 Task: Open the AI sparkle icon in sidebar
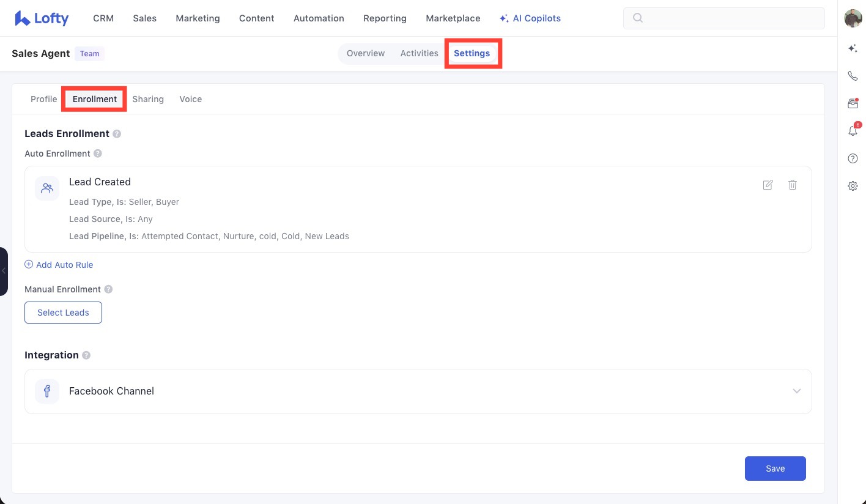853,48
